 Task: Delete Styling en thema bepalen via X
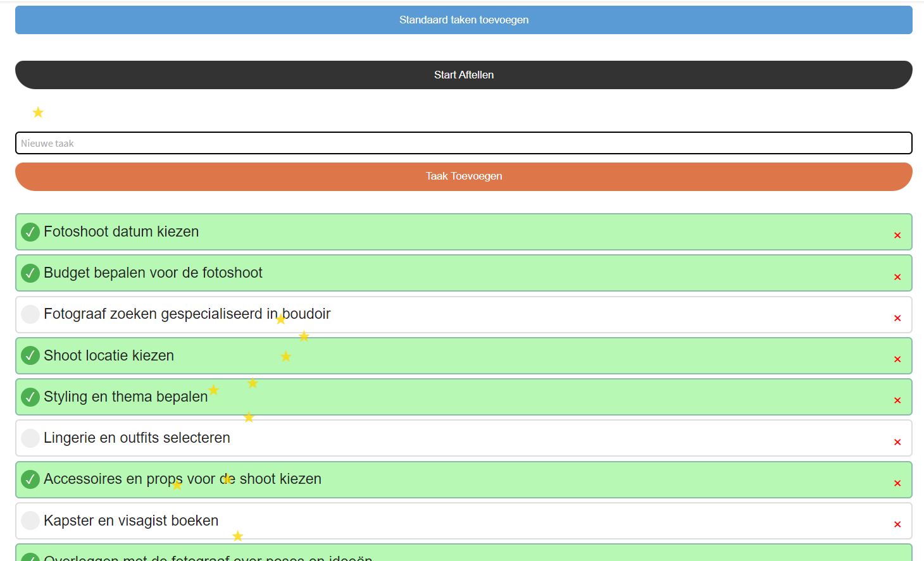tap(897, 400)
